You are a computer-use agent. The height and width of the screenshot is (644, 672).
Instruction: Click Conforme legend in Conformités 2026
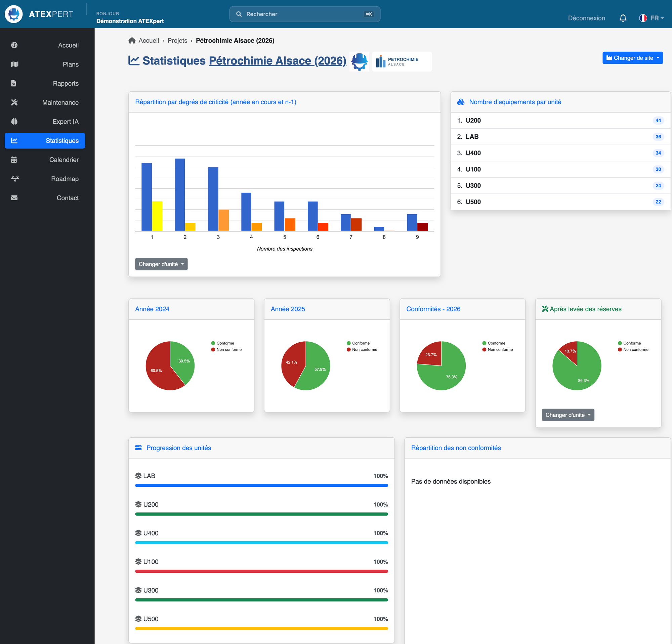(x=493, y=343)
